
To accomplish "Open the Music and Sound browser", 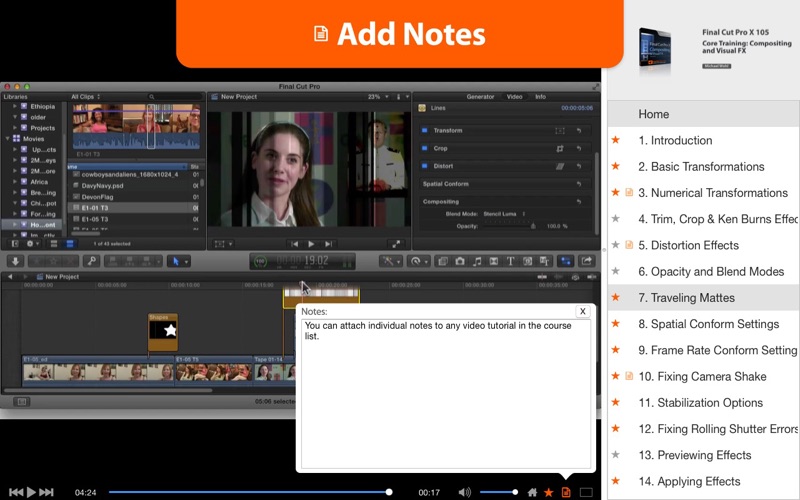I will pos(477,261).
